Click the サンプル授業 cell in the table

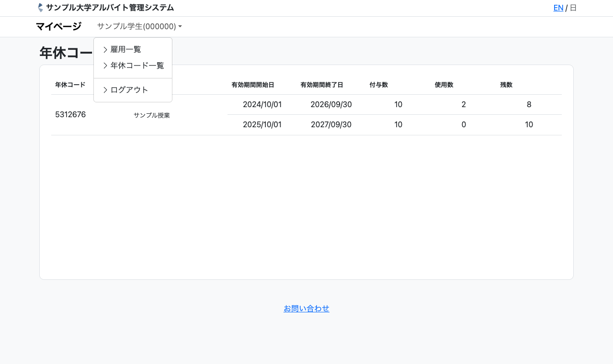(152, 115)
